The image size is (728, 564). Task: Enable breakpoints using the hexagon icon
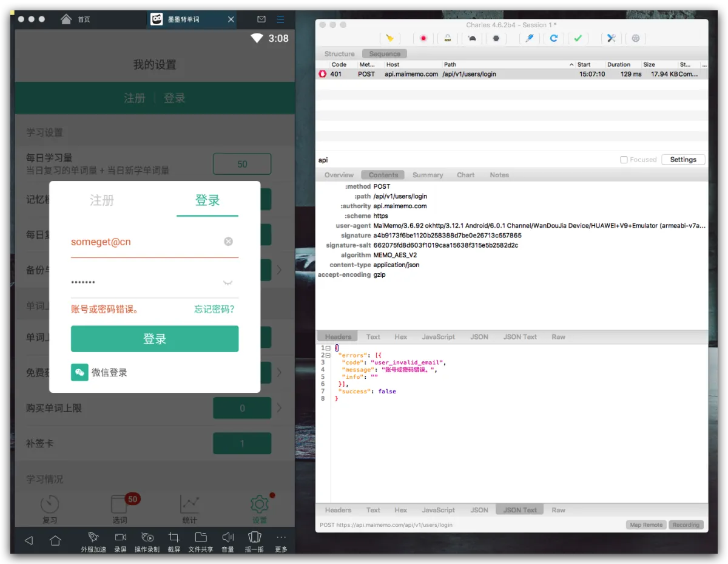pyautogui.click(x=496, y=38)
